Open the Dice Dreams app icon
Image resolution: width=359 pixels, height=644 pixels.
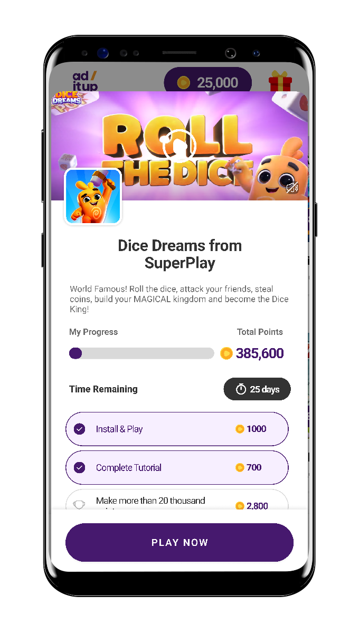pos(93,196)
